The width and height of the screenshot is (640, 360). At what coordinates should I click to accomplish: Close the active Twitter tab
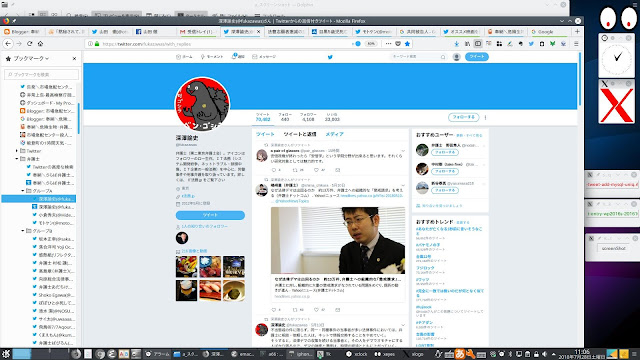258,31
